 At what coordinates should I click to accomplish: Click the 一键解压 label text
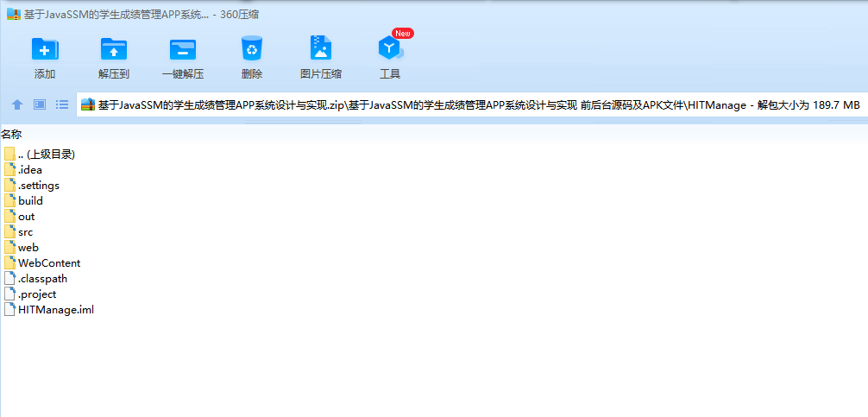183,74
